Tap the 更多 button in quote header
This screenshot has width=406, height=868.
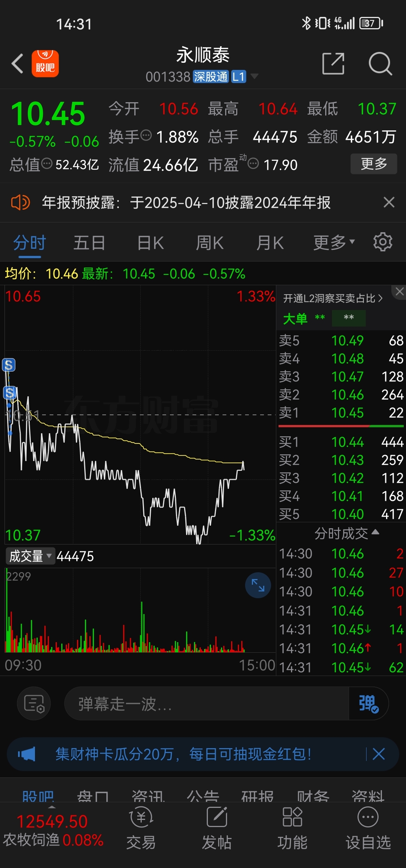tap(374, 164)
